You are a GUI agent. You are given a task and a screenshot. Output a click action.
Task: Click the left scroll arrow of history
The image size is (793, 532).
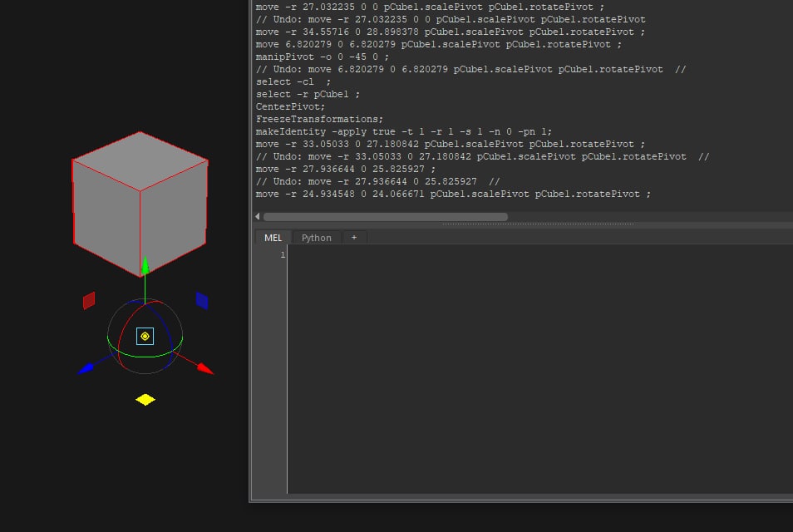click(x=258, y=216)
